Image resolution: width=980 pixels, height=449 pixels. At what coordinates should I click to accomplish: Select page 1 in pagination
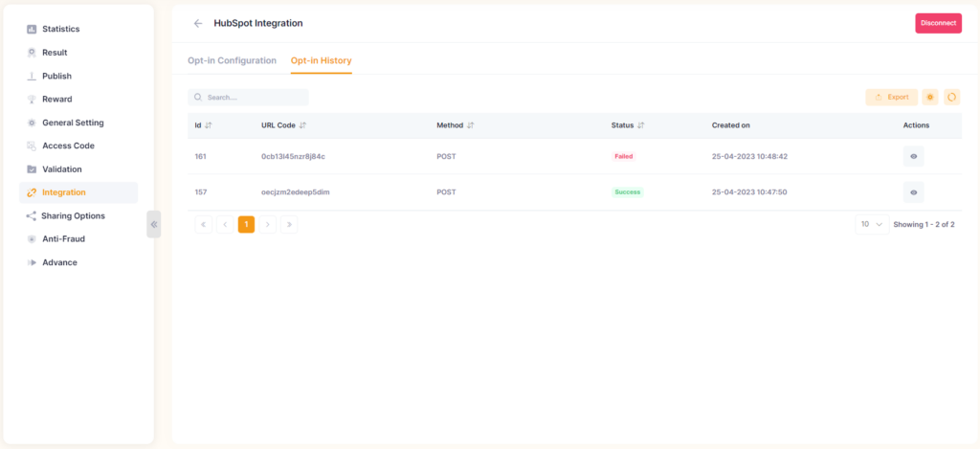[246, 224]
